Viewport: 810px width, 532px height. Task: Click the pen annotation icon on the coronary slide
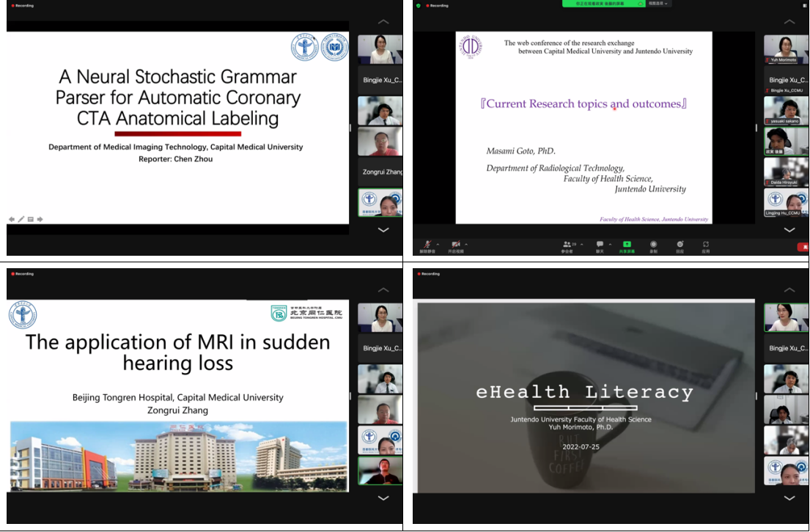pyautogui.click(x=21, y=219)
